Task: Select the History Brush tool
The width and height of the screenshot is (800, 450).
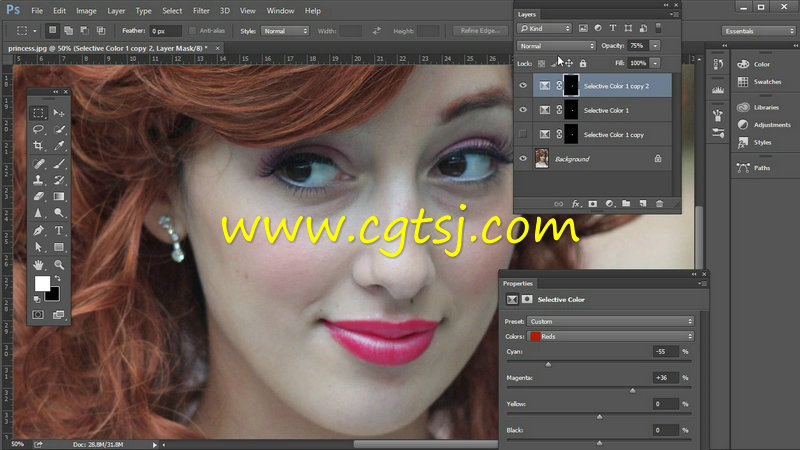Action: click(x=59, y=180)
